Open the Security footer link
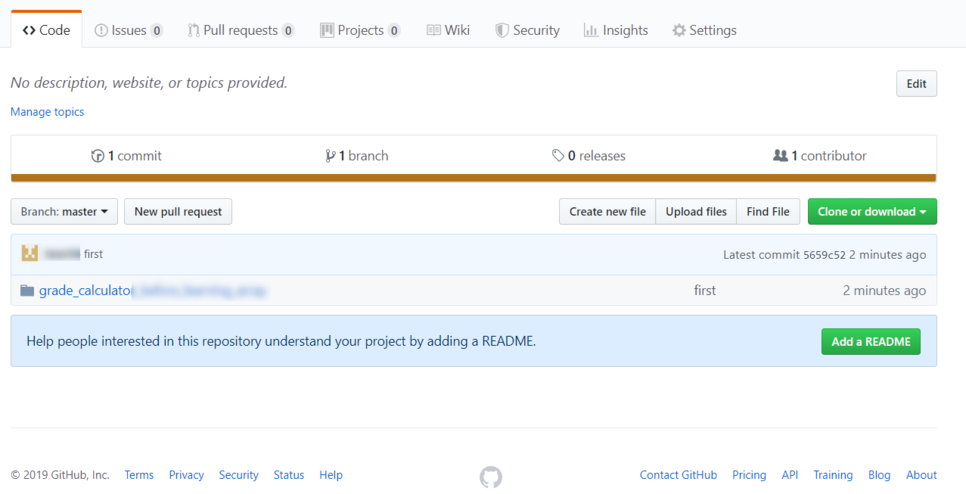The width and height of the screenshot is (966, 494). 239,475
